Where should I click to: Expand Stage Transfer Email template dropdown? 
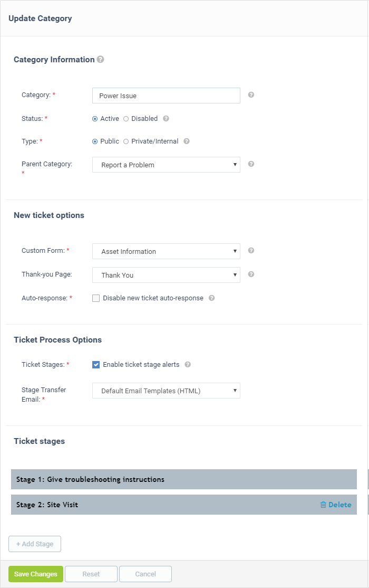[x=167, y=391]
